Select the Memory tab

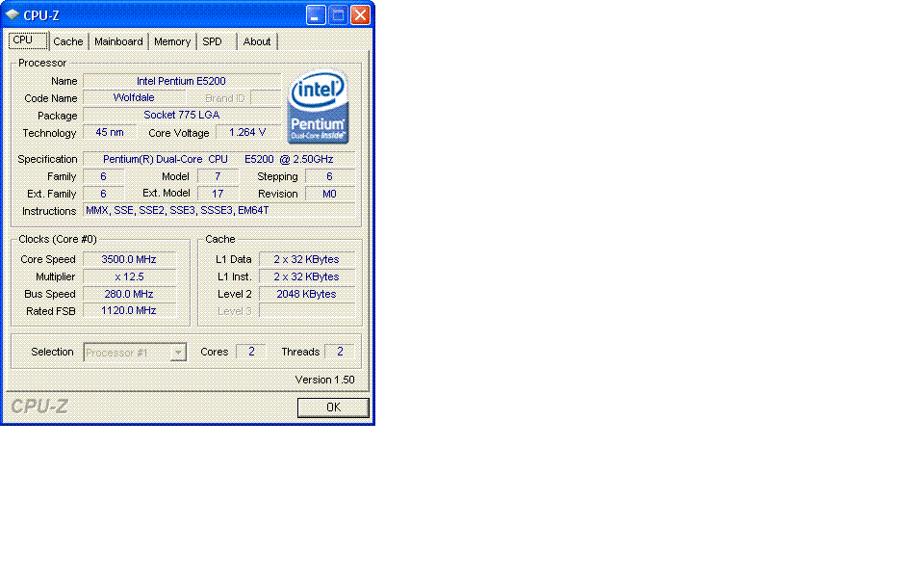172,41
